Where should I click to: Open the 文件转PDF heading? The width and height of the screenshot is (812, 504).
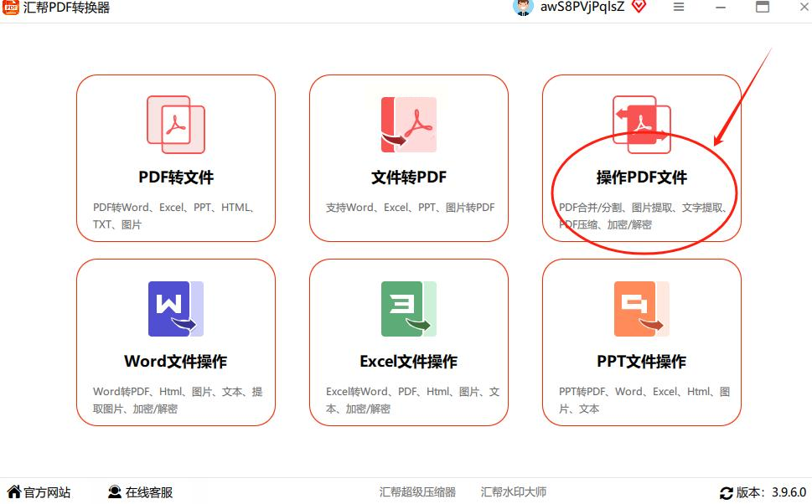tap(409, 177)
